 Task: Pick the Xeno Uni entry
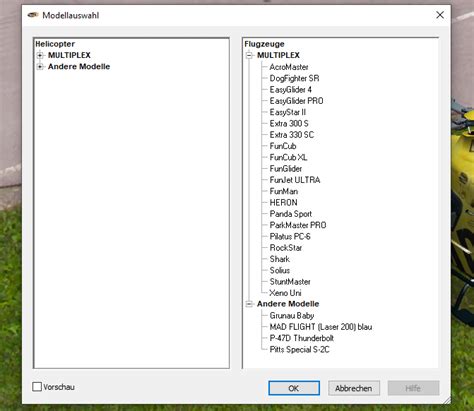coord(285,293)
